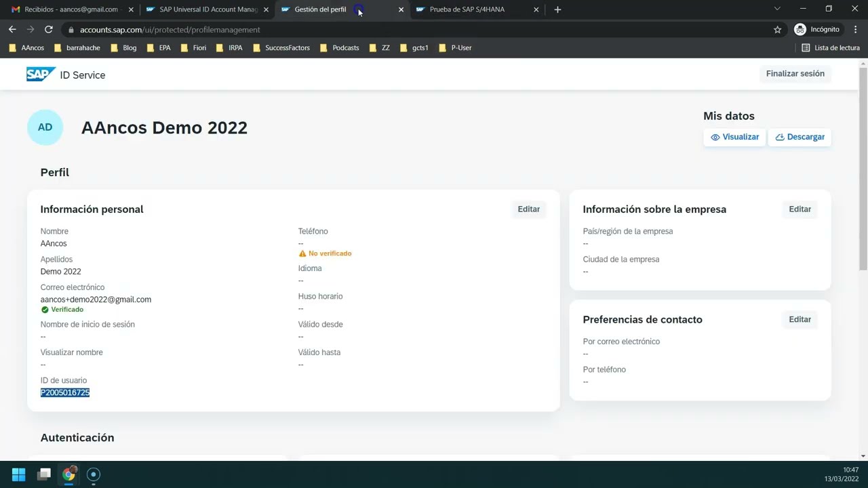
Task: Open the ZZ bookmark folder
Action: (380, 48)
